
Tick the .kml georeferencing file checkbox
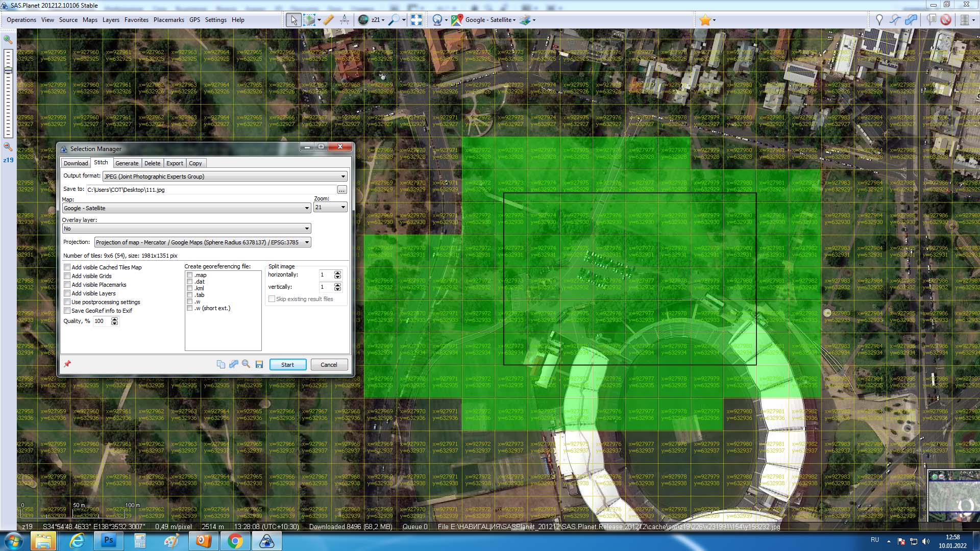pyautogui.click(x=190, y=288)
